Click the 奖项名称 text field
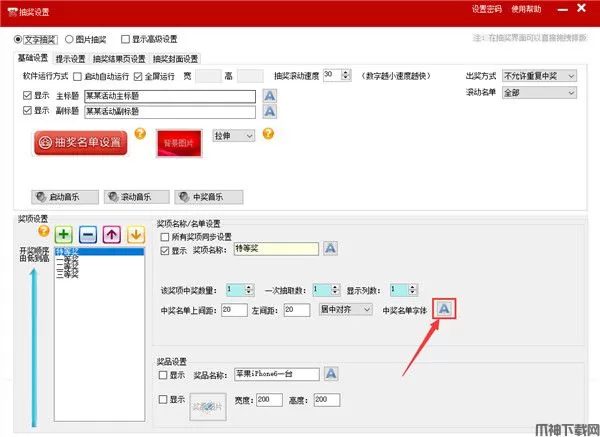 coord(276,249)
